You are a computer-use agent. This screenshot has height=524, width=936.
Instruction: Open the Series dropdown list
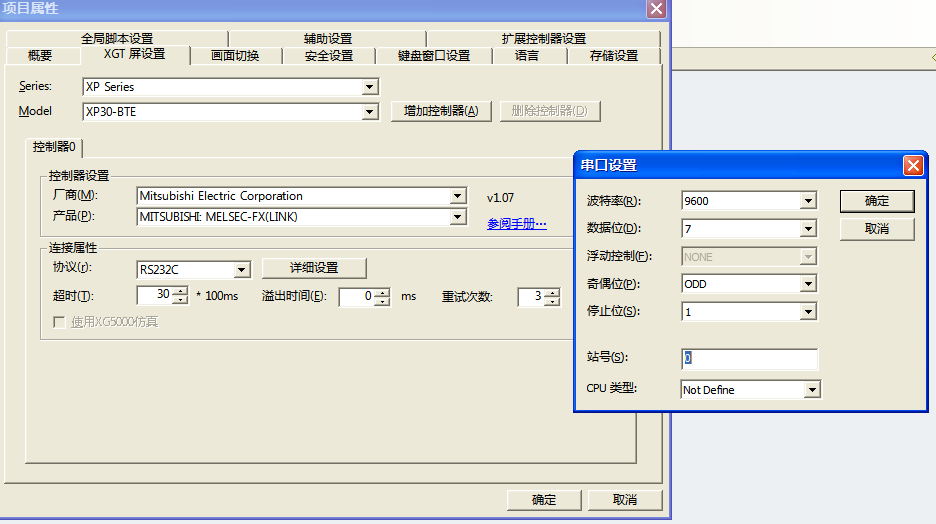[x=370, y=87]
